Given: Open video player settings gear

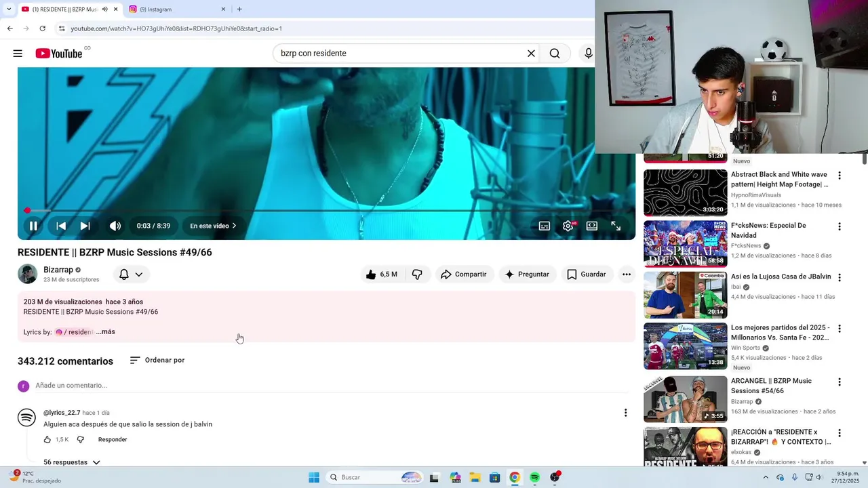Looking at the screenshot, I should (568, 226).
